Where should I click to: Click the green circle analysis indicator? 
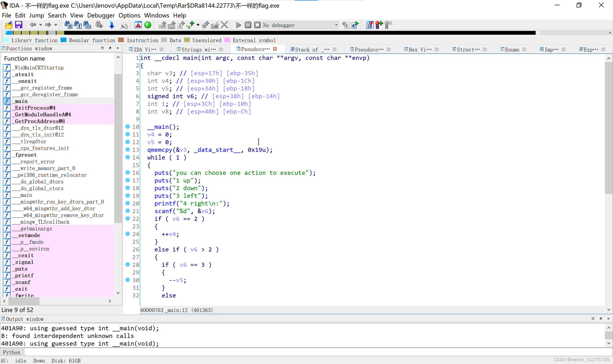pyautogui.click(x=148, y=25)
